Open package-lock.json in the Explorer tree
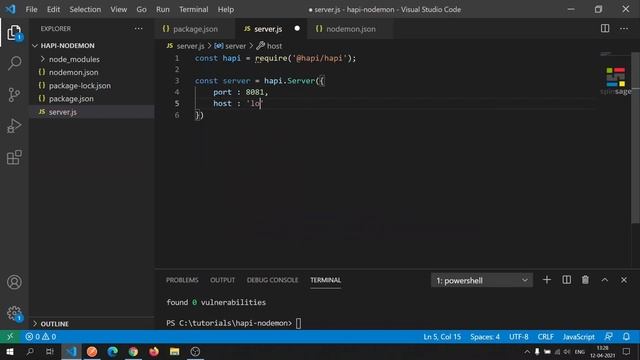640x360 pixels. pyautogui.click(x=92, y=86)
